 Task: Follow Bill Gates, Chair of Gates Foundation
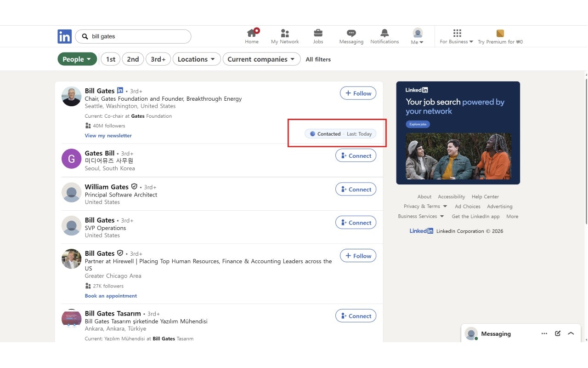358,93
